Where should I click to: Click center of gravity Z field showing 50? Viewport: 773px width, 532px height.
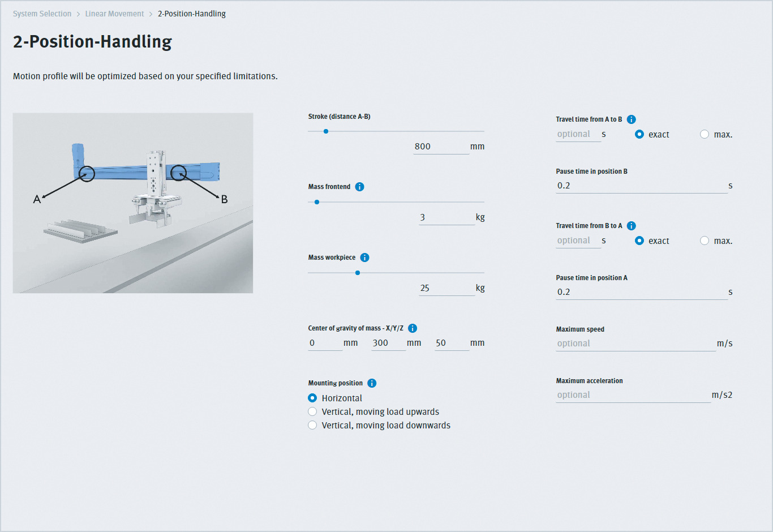(x=452, y=343)
